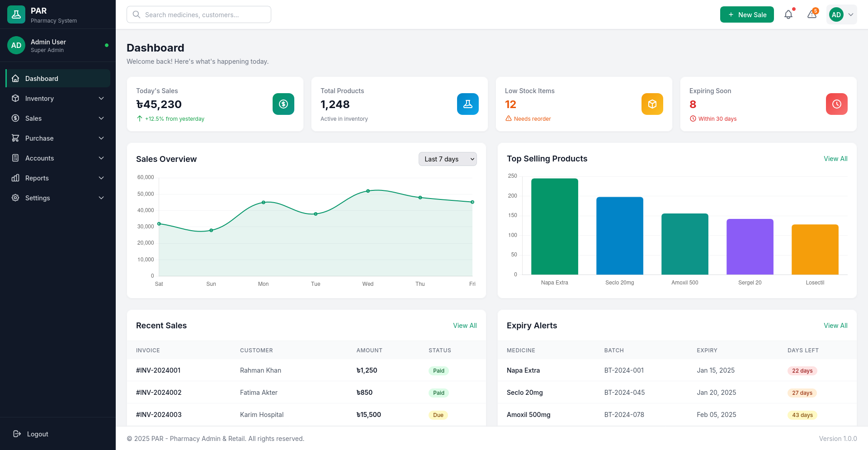Expand the Sales sidebar menu
Viewport: 868px width, 450px height.
[x=33, y=118]
